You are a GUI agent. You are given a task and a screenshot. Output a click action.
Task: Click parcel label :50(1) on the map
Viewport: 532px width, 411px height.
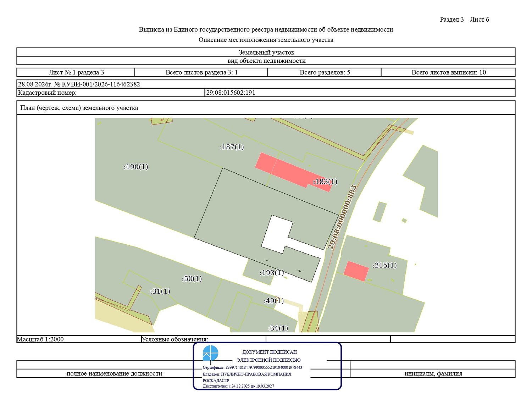pos(192,279)
